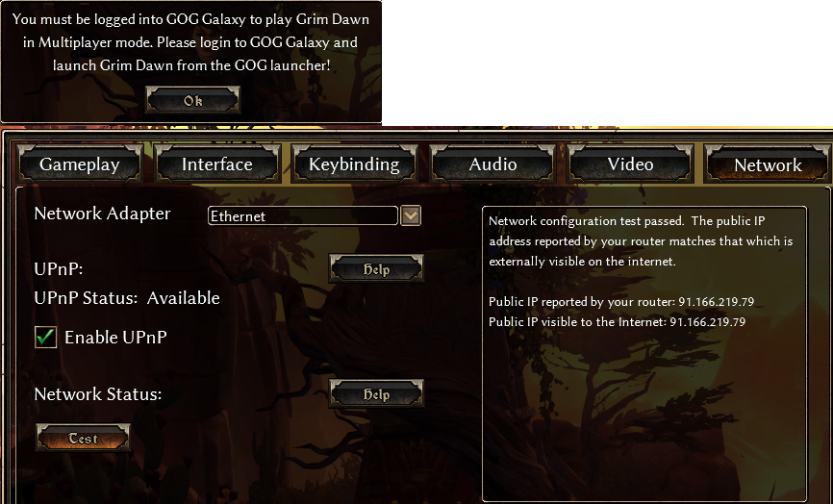This screenshot has width=833, height=504.
Task: Go to the Keybinding tab
Action: point(354,164)
